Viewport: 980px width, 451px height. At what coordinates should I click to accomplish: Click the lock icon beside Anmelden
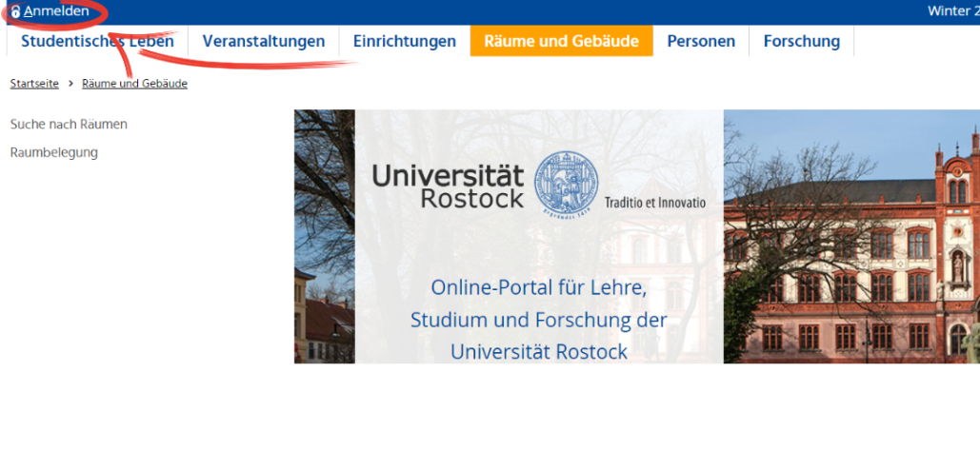point(15,11)
